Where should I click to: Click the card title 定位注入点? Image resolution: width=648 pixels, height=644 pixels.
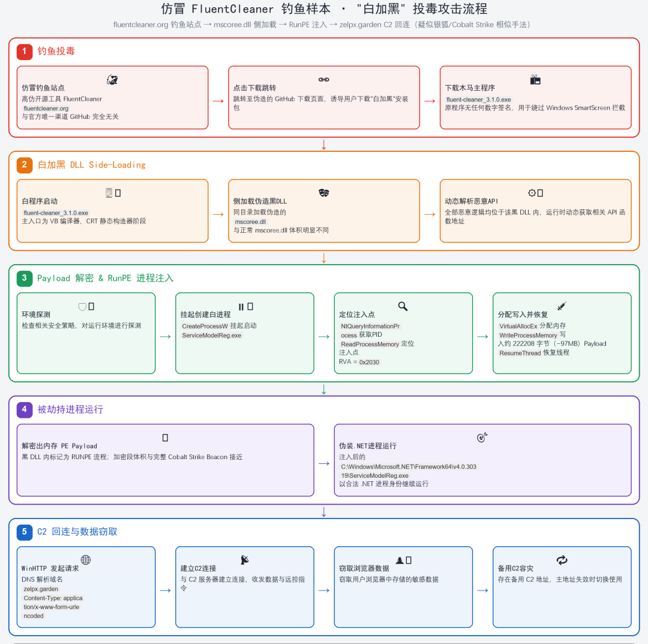357,314
